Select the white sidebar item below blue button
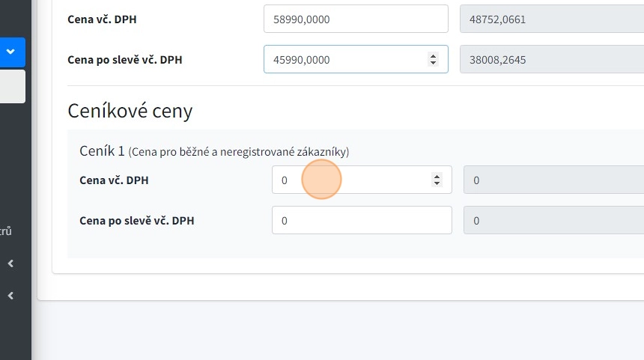 [x=12, y=86]
